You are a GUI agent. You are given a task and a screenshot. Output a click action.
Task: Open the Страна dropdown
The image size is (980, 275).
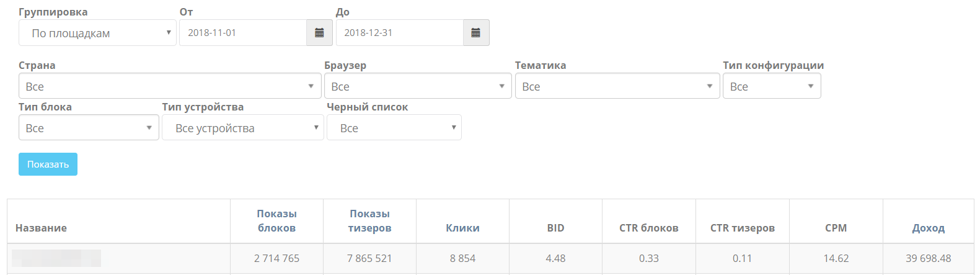click(170, 86)
